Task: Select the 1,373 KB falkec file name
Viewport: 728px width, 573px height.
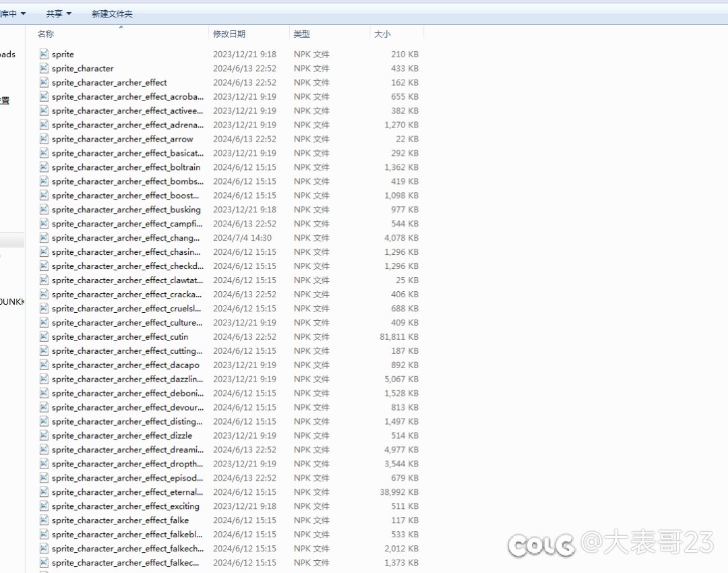Action: coord(125,562)
